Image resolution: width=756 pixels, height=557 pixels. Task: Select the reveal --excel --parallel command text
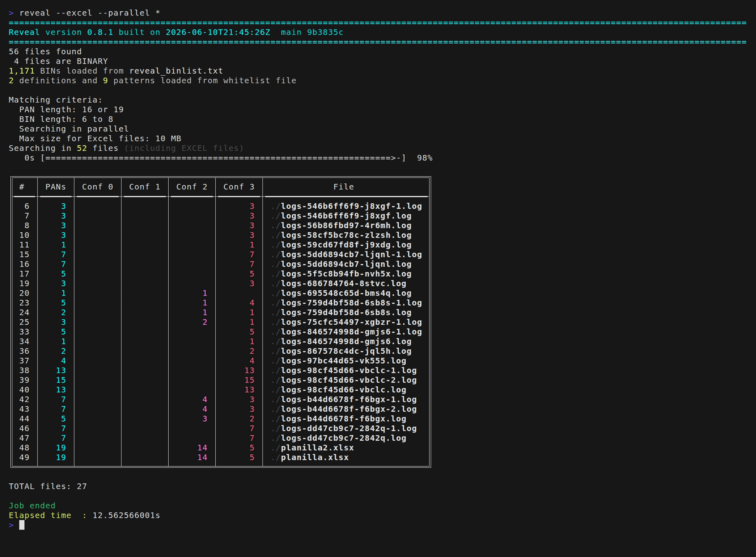pyautogui.click(x=90, y=13)
